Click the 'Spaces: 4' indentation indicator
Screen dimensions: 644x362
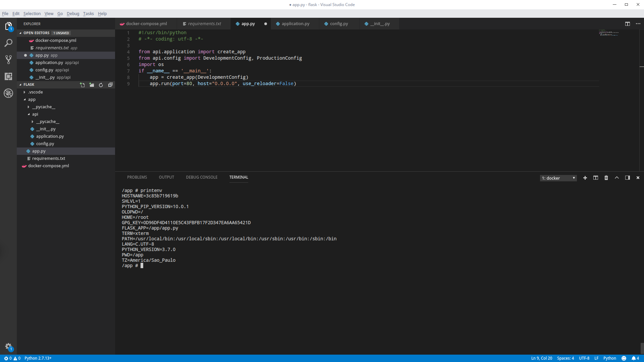[566, 358]
